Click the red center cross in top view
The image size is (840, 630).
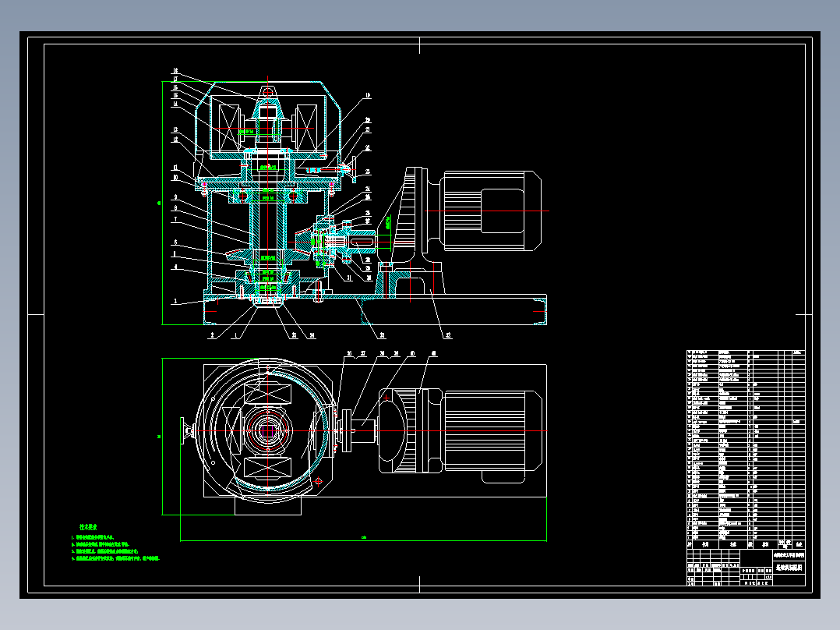(267, 430)
